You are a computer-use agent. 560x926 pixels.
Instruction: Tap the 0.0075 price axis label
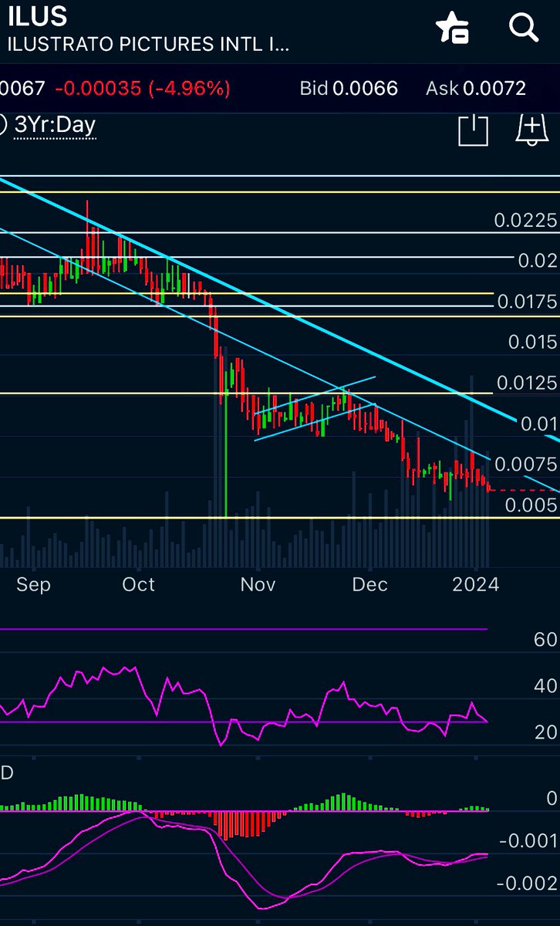(526, 464)
